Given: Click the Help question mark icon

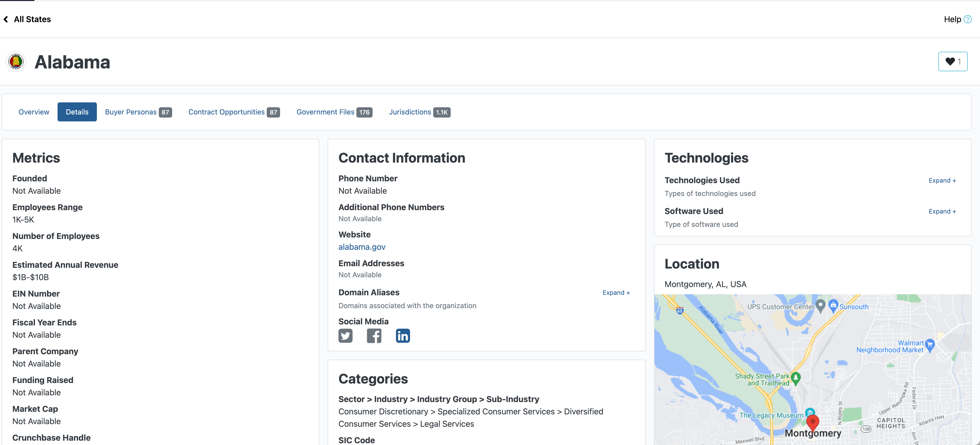Looking at the screenshot, I should pyautogui.click(x=967, y=19).
